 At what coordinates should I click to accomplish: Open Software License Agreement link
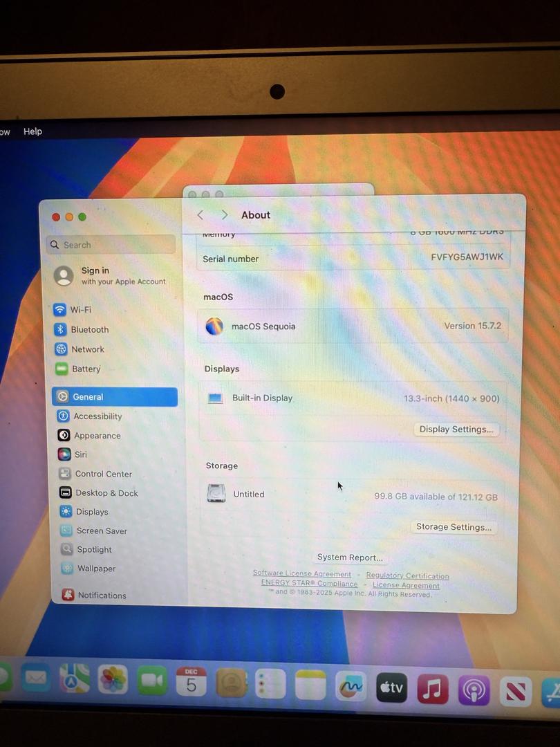[x=301, y=573]
